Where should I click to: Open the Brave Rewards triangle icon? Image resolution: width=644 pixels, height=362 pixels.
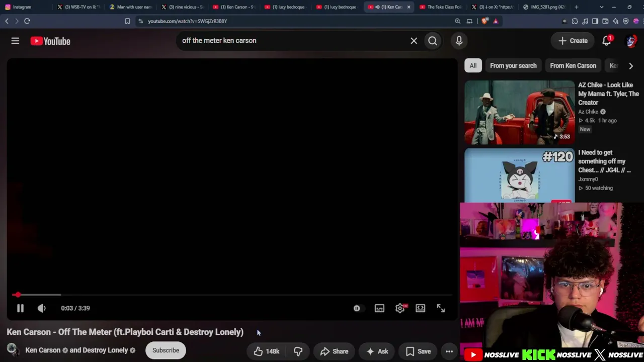(x=496, y=21)
